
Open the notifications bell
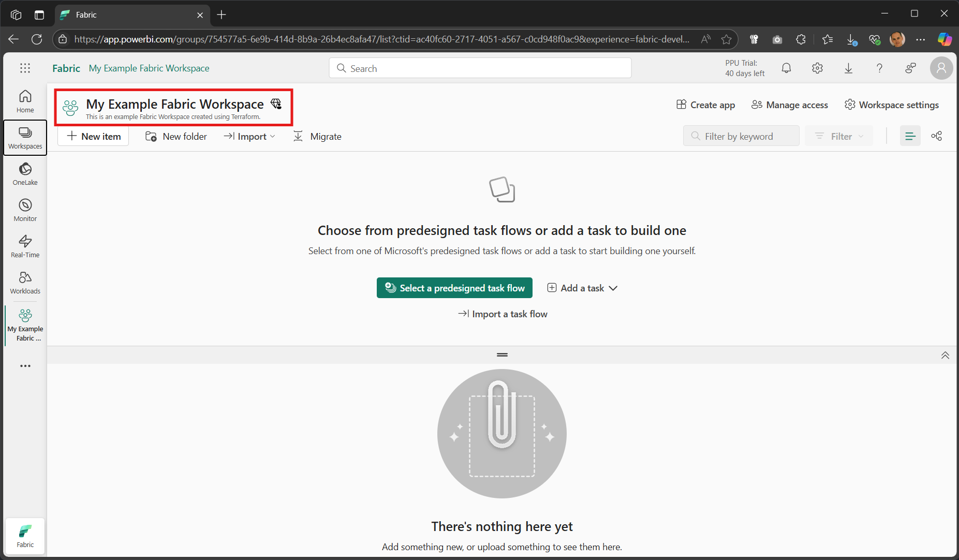[x=786, y=68]
